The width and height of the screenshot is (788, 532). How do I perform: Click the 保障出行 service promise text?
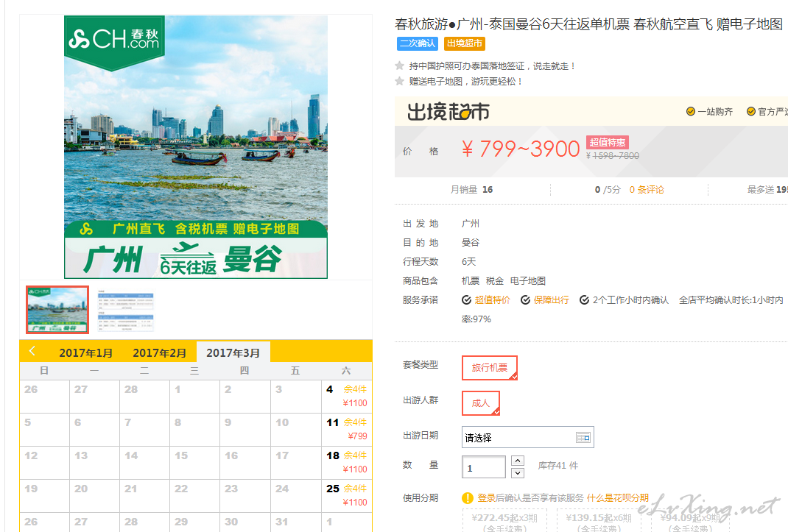tap(551, 300)
